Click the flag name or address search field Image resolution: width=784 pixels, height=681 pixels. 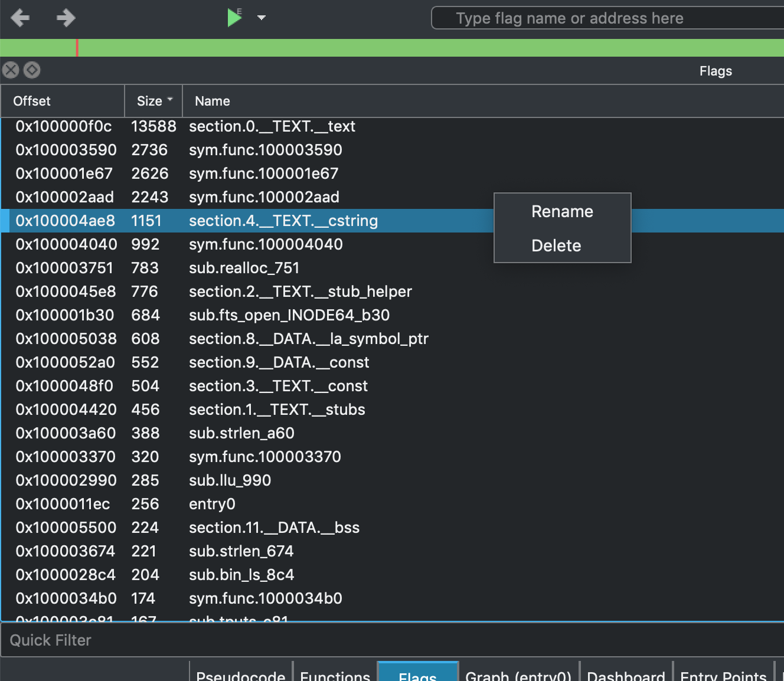(x=607, y=18)
